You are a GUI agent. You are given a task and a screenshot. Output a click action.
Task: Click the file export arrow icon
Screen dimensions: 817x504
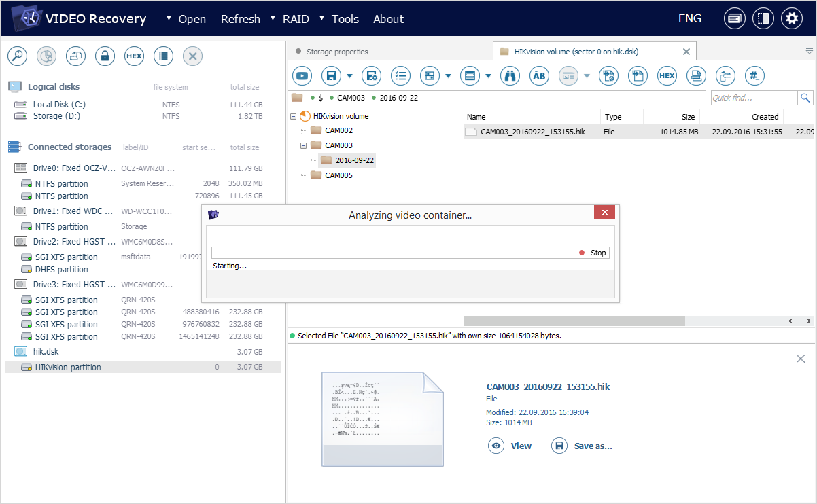click(638, 76)
